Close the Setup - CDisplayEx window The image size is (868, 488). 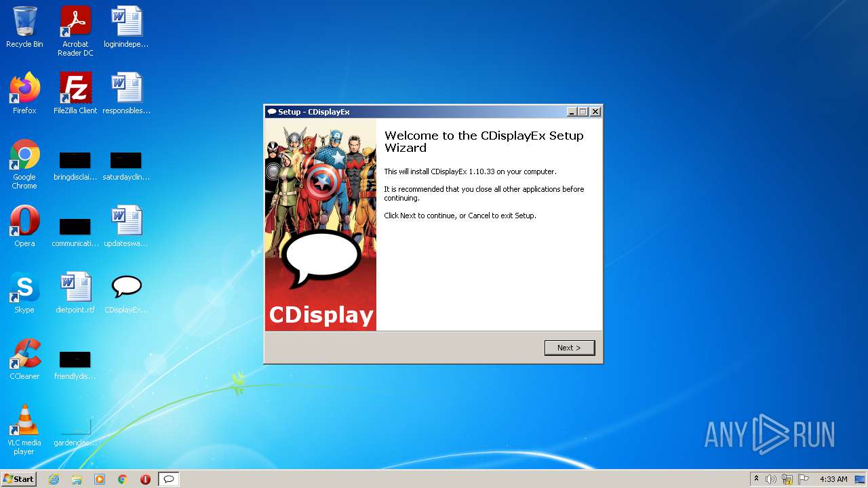[595, 112]
